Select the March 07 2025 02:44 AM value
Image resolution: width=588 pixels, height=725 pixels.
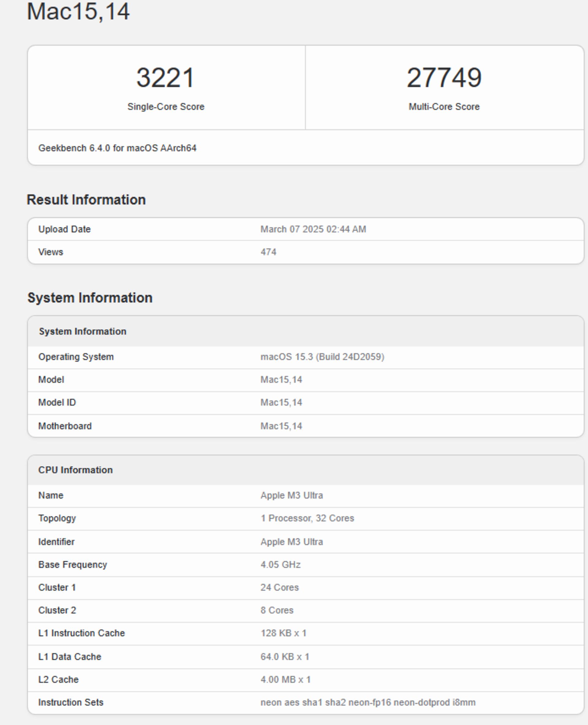pos(313,229)
